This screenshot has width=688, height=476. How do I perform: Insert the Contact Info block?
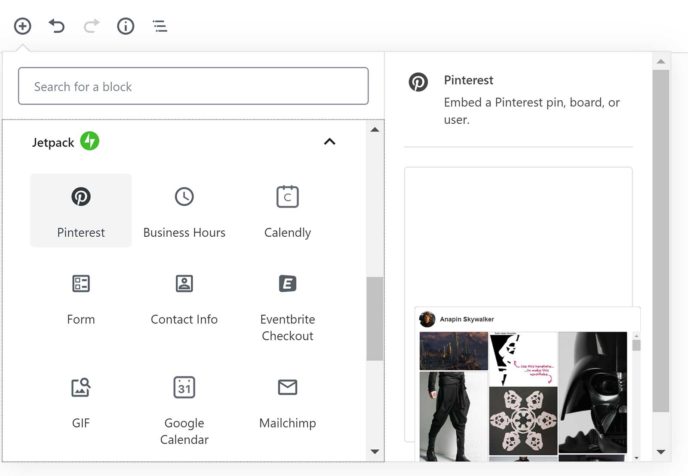[x=184, y=303]
